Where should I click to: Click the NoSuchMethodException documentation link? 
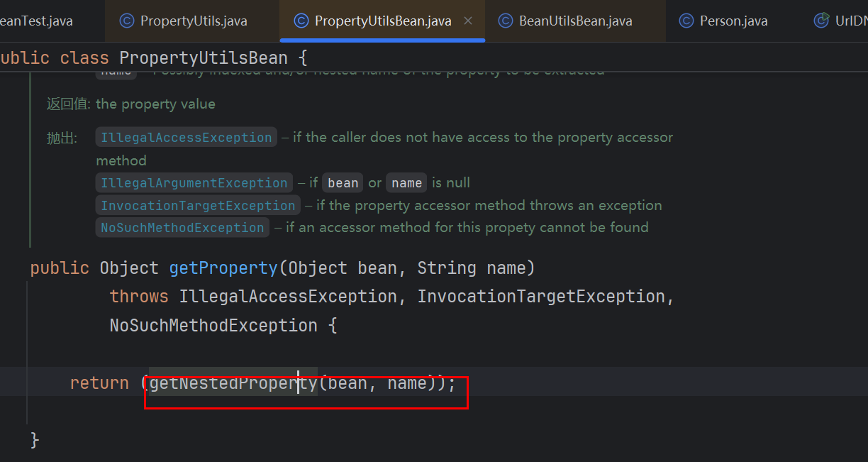(182, 228)
